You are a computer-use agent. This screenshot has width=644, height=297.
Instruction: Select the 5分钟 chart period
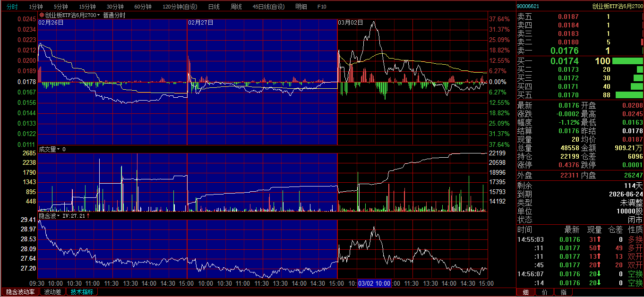click(x=61, y=7)
